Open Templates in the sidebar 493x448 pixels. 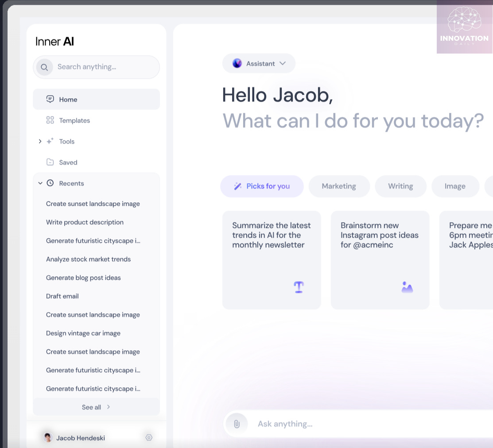pos(96,120)
